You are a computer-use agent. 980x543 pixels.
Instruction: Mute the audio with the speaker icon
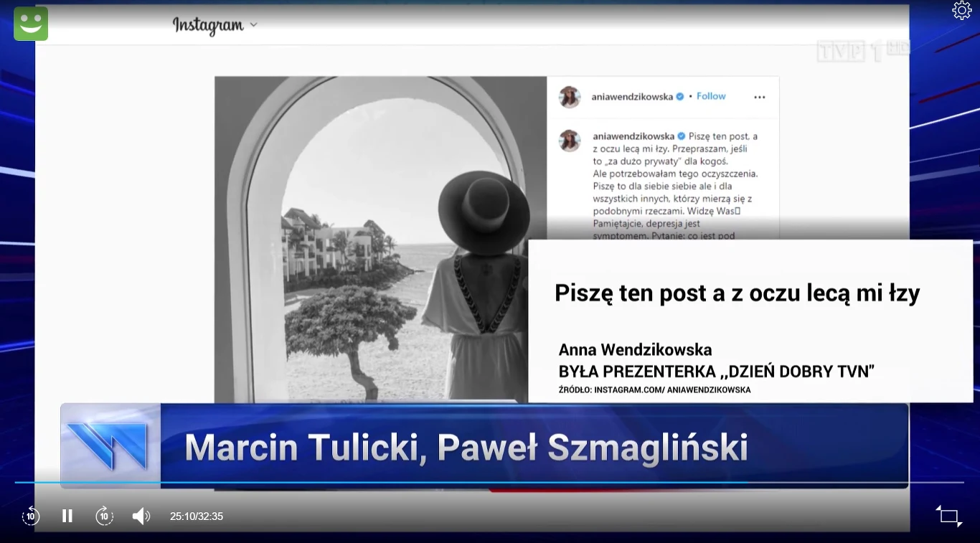(141, 516)
